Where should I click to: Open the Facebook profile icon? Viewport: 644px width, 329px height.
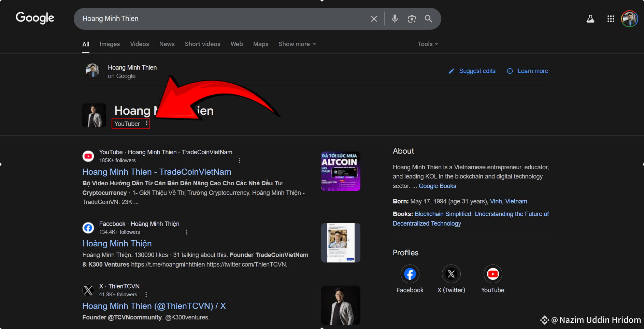[410, 274]
